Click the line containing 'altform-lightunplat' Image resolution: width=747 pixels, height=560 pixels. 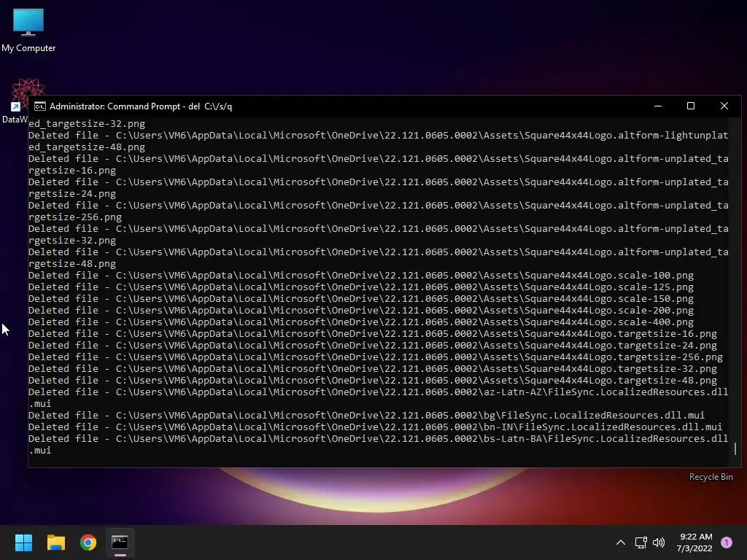coord(379,135)
